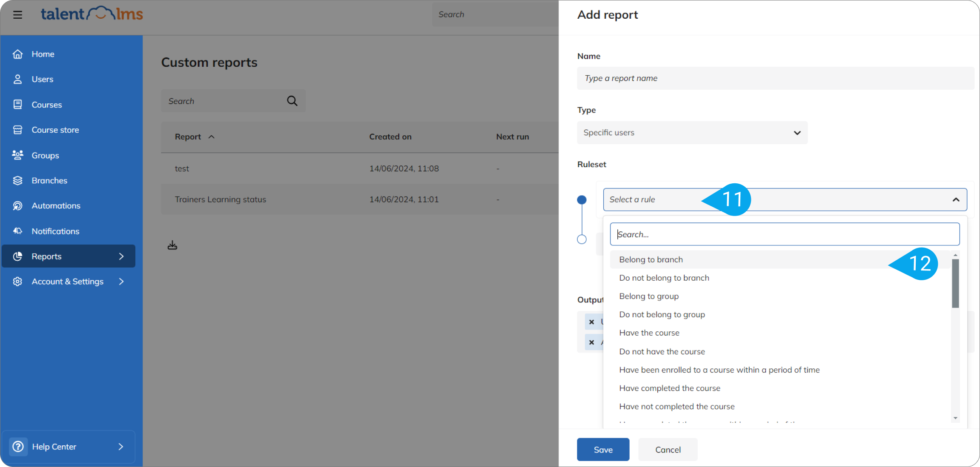Click the rule list scroll down arrow
The image size is (980, 467).
(x=955, y=418)
